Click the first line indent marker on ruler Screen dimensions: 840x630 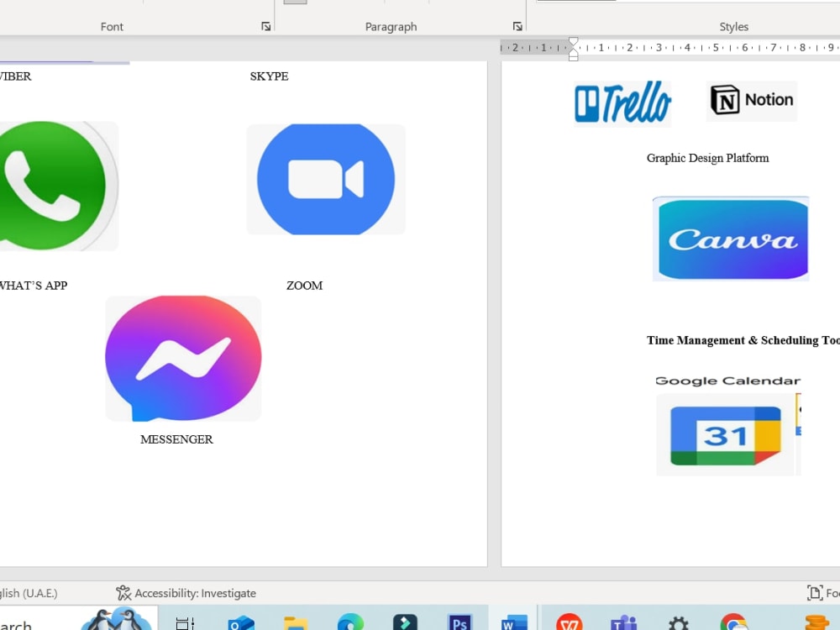tap(573, 41)
